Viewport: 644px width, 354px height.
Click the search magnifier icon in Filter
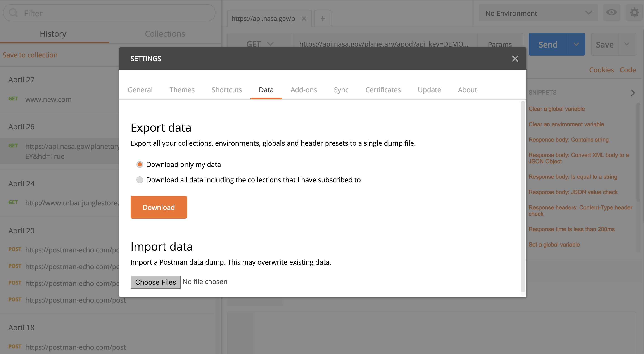click(x=13, y=13)
